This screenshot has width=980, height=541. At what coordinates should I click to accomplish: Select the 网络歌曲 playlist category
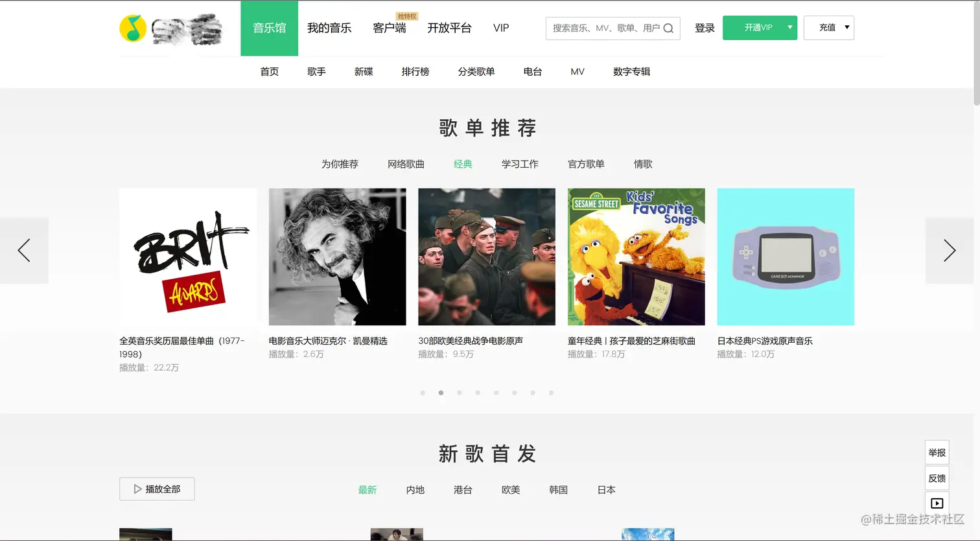(406, 165)
